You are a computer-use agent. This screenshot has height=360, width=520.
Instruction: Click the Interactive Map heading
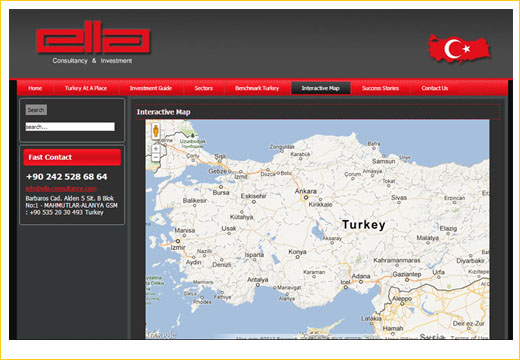click(163, 112)
